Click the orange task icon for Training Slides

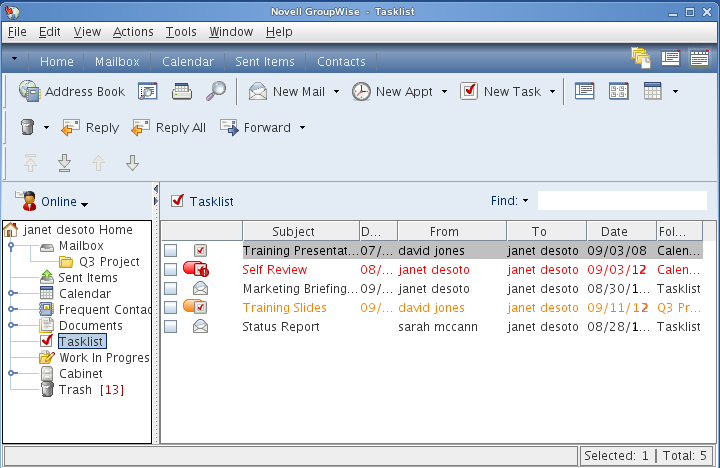pos(196,307)
